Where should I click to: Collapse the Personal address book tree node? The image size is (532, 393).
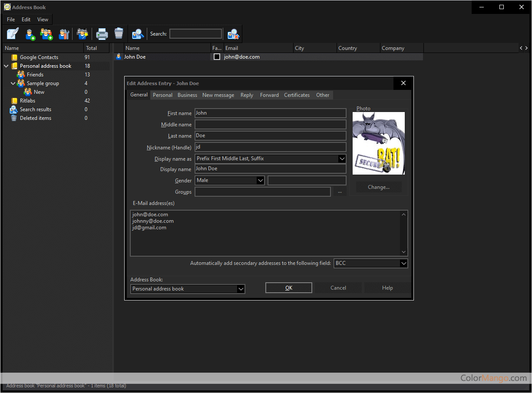(x=6, y=66)
